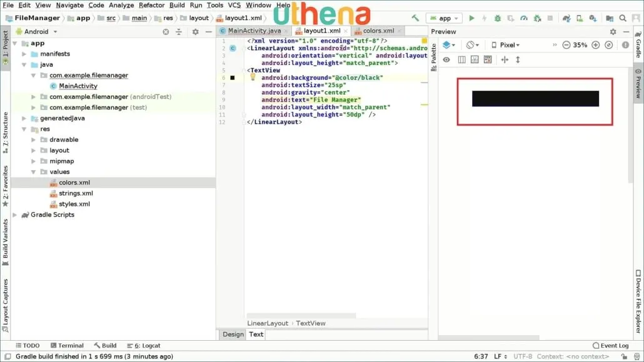
Task: Click the black TextView in preview
Action: coord(535,99)
